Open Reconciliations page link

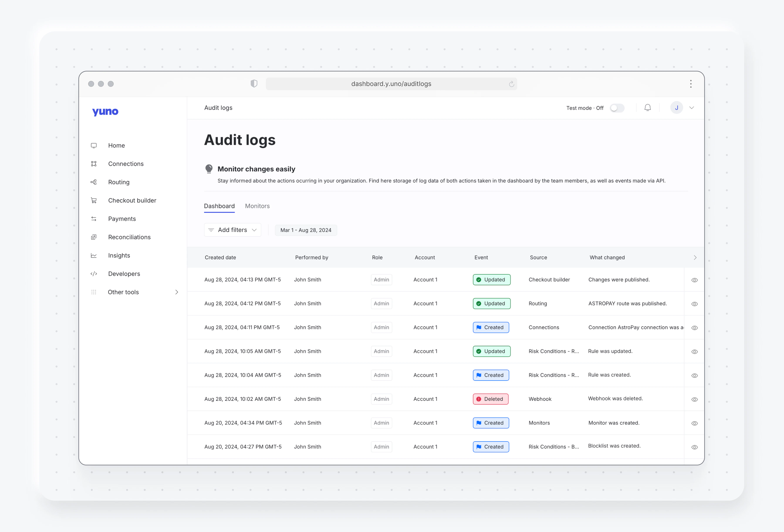(x=129, y=237)
